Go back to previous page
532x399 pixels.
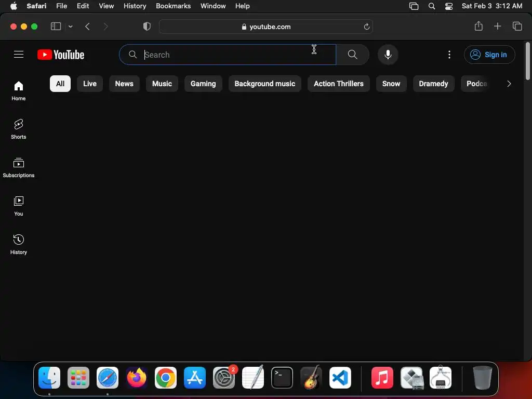pyautogui.click(x=87, y=26)
